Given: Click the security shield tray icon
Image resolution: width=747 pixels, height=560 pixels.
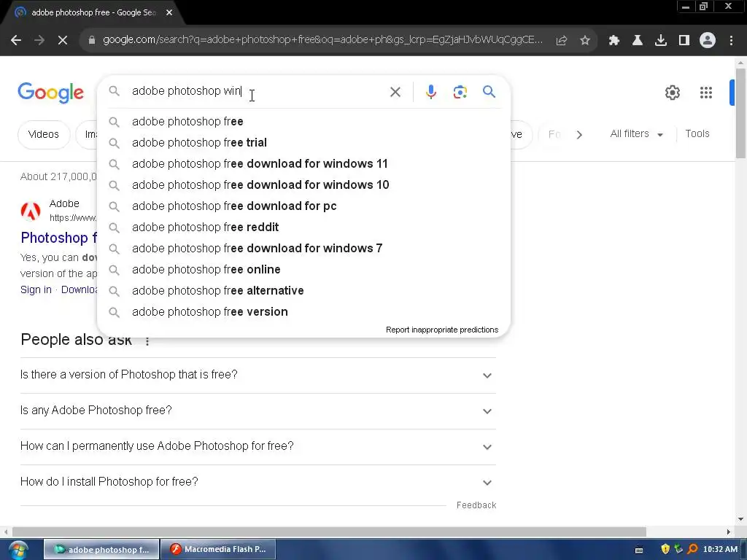Looking at the screenshot, I should click(665, 549).
